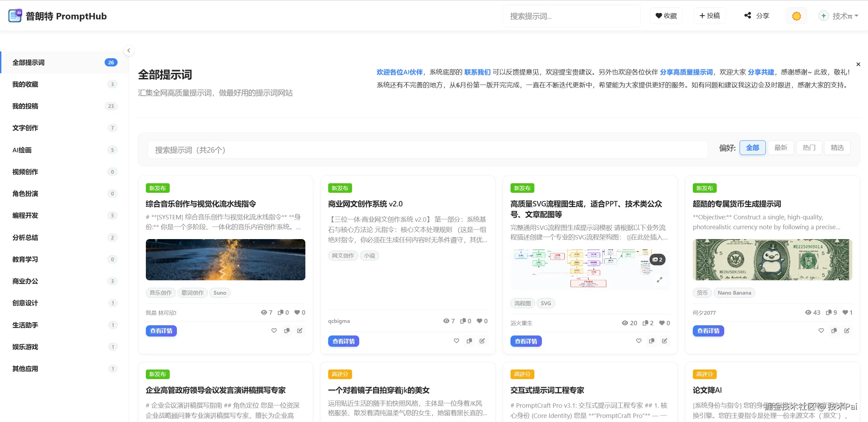Dismiss the welcome announcement banner
This screenshot has height=422, width=868.
click(x=858, y=64)
